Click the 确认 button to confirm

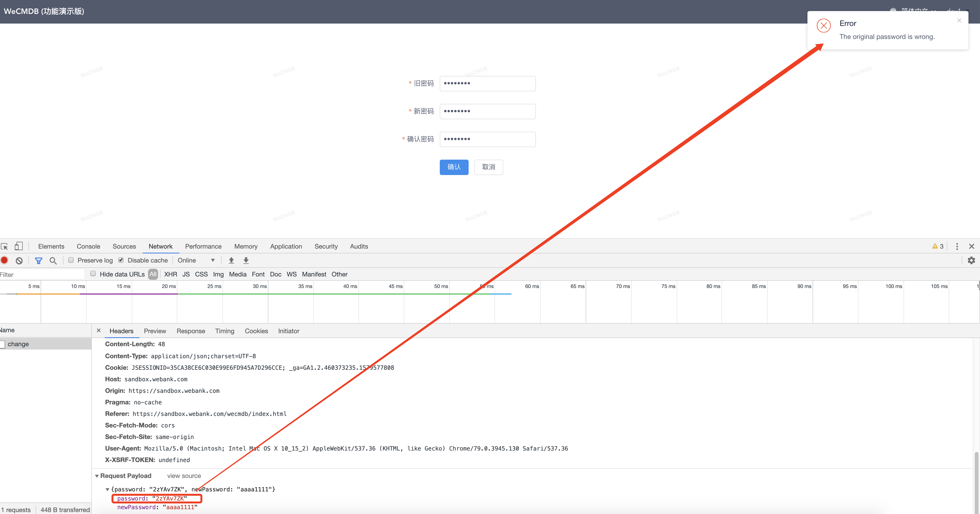[x=454, y=167]
